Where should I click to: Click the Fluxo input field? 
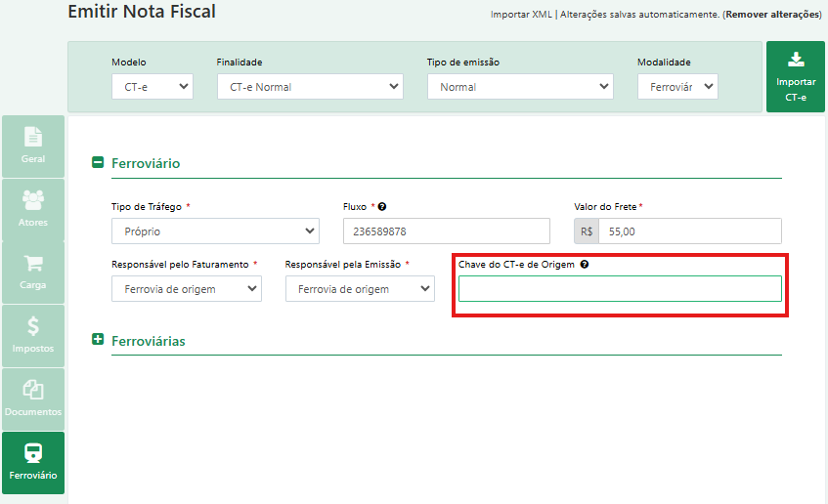446,231
